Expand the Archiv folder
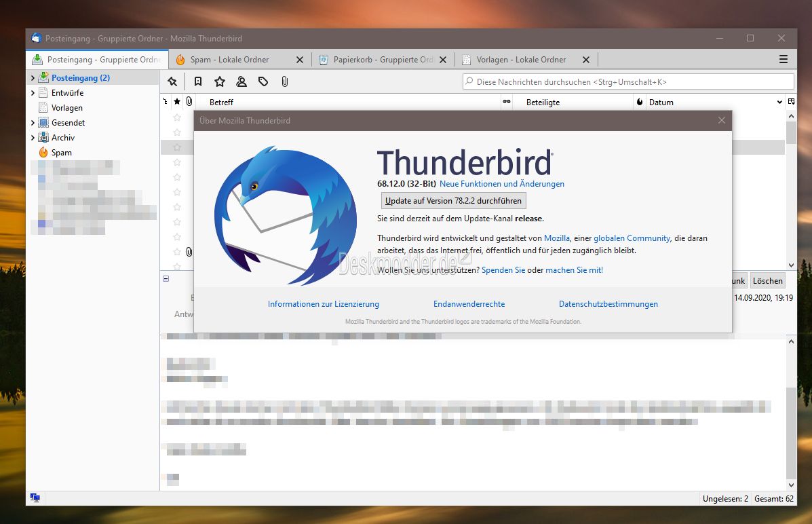 tap(33, 137)
